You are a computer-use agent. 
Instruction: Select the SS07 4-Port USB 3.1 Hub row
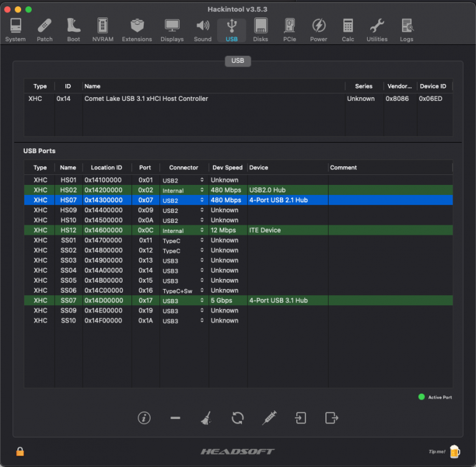tap(238, 301)
